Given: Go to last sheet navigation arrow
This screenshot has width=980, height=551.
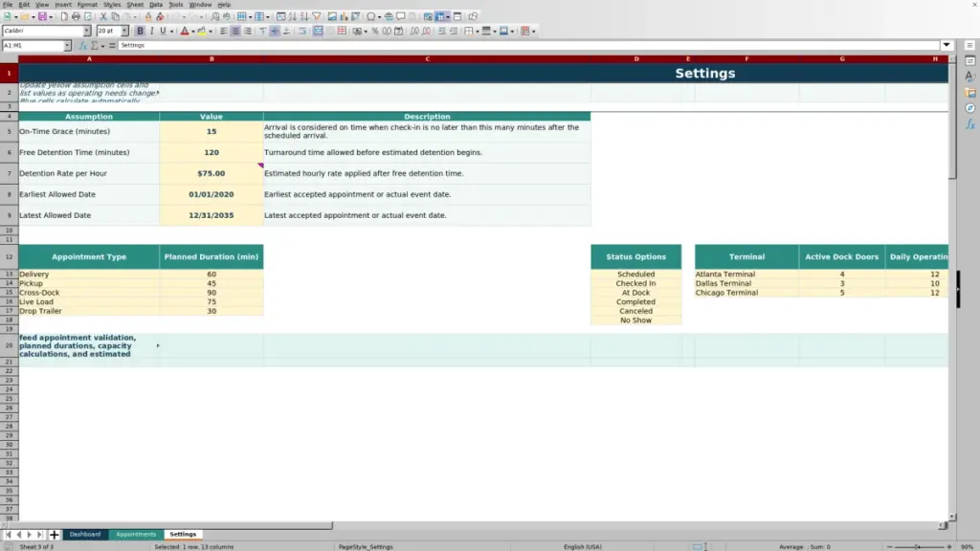Looking at the screenshot, I should pos(39,535).
